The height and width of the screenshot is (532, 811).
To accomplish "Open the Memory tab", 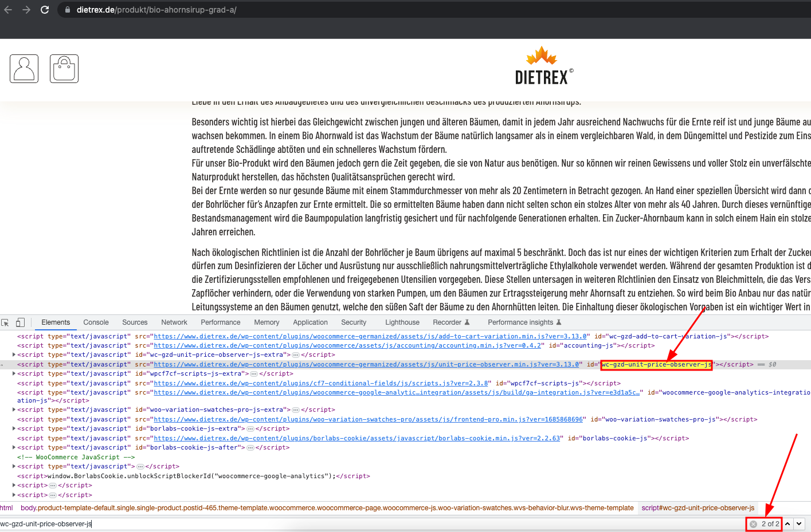I will pyautogui.click(x=267, y=322).
